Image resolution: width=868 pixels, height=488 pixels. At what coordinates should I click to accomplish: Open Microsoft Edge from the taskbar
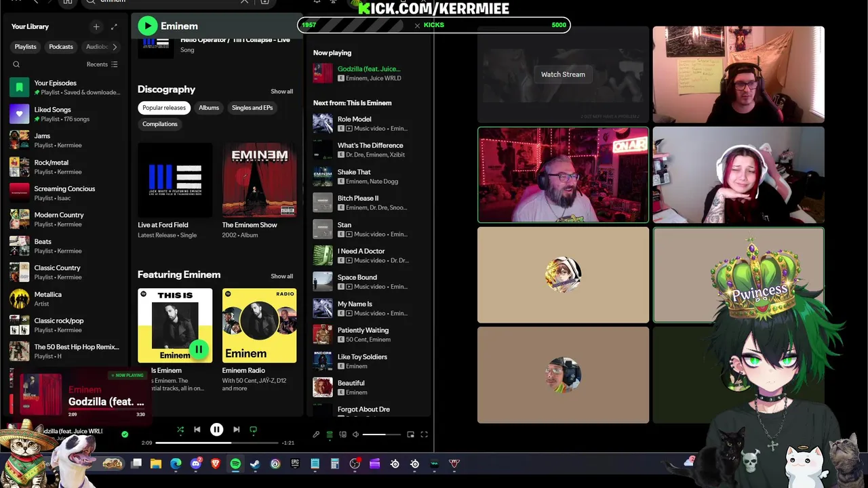(x=176, y=464)
